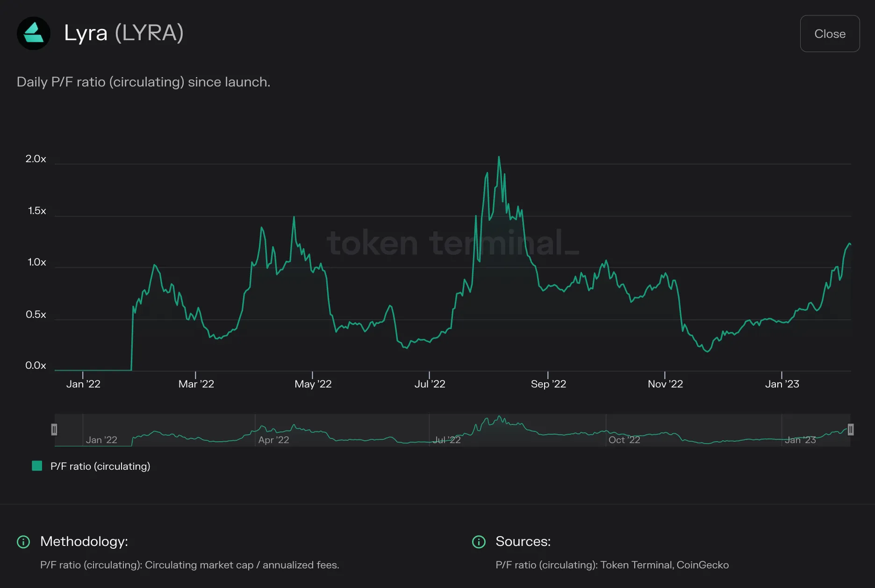The width and height of the screenshot is (875, 588).
Task: Click the Jan '23 label in range navigator
Action: coord(800,440)
